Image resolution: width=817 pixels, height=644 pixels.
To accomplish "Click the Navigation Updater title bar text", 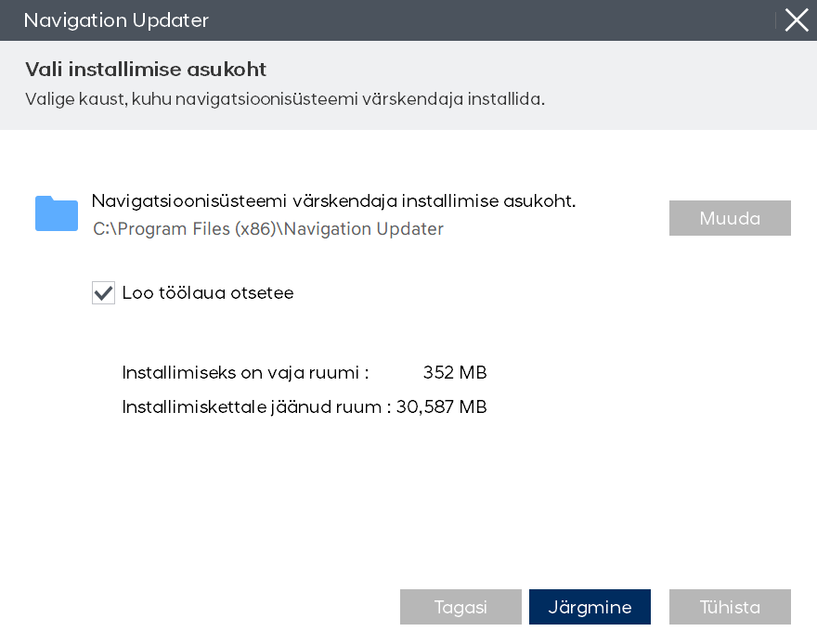I will point(116,20).
